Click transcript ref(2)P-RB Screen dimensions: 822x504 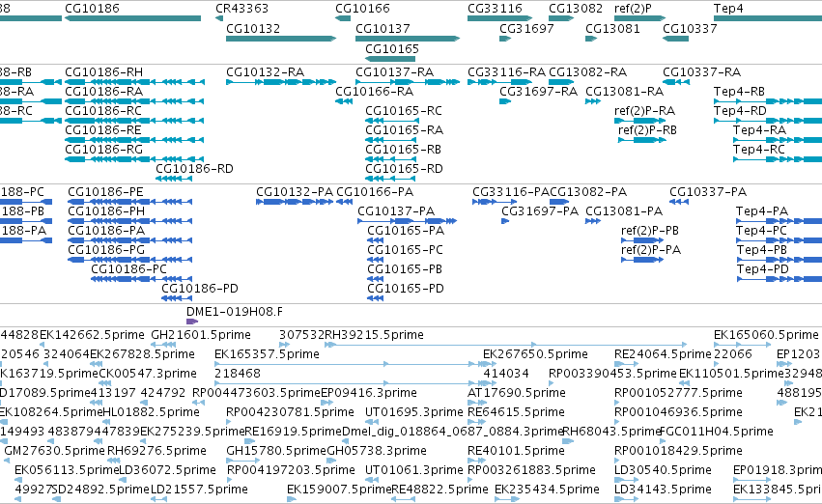(642, 140)
